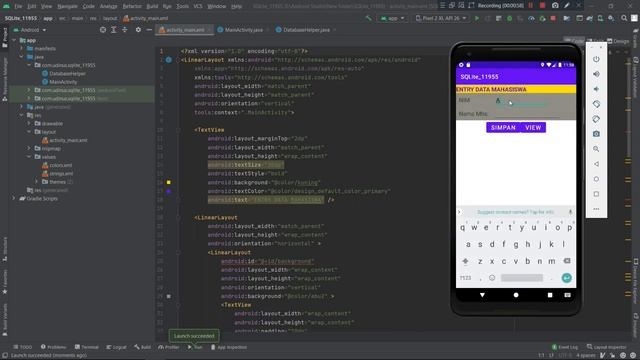Switch to the DatabaseHelper.java tab
This screenshot has width=640, height=360.
pos(306,30)
